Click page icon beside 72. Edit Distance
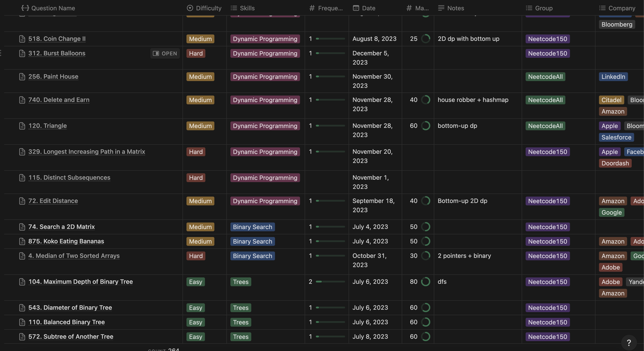This screenshot has width=644, height=351. [22, 201]
